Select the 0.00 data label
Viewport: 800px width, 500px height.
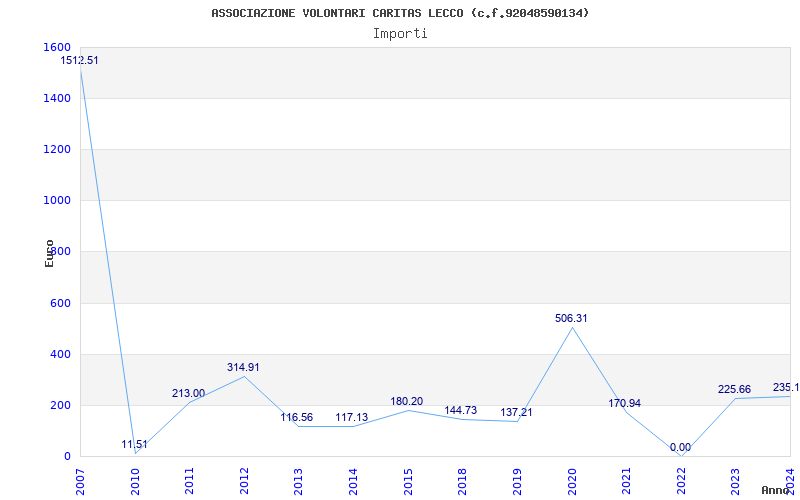(x=681, y=447)
